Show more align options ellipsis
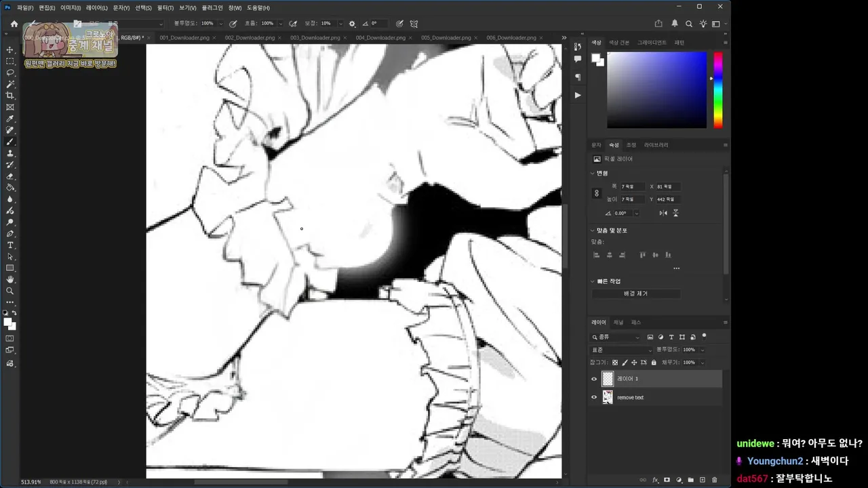The width and height of the screenshot is (868, 488). [676, 268]
